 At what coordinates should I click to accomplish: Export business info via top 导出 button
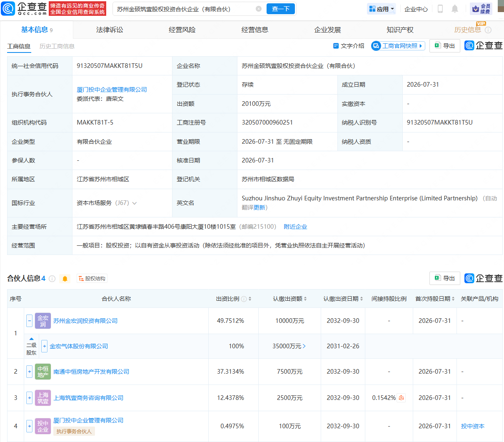(445, 46)
